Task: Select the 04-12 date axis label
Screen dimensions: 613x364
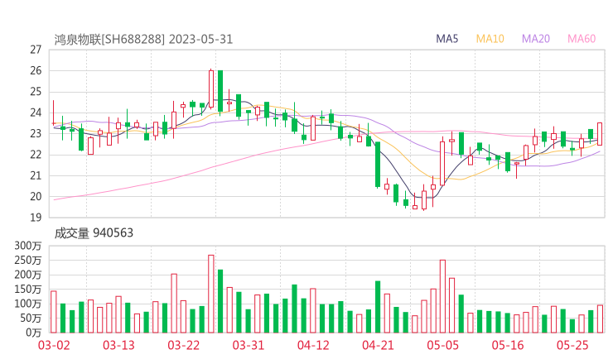Action: [313, 345]
